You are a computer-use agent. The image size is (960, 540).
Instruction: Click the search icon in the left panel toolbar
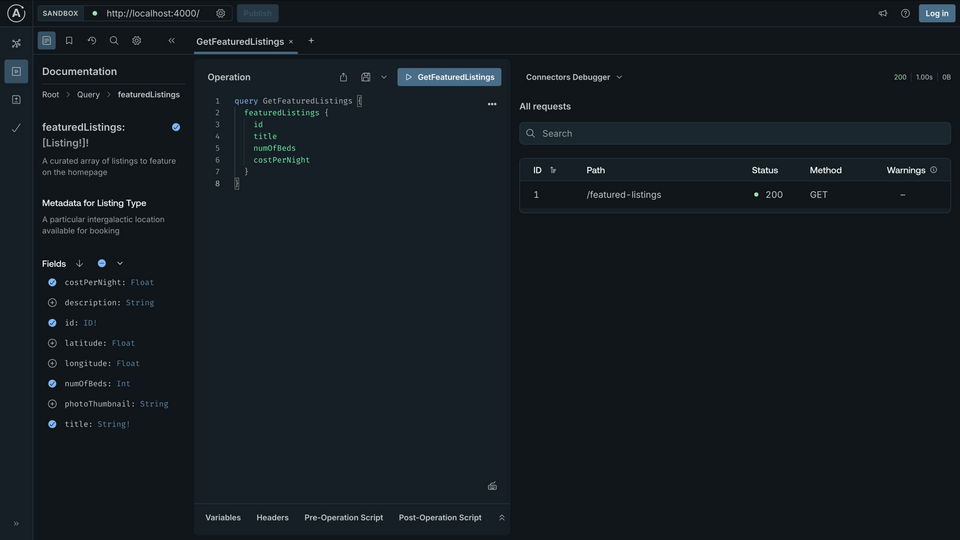point(114,41)
